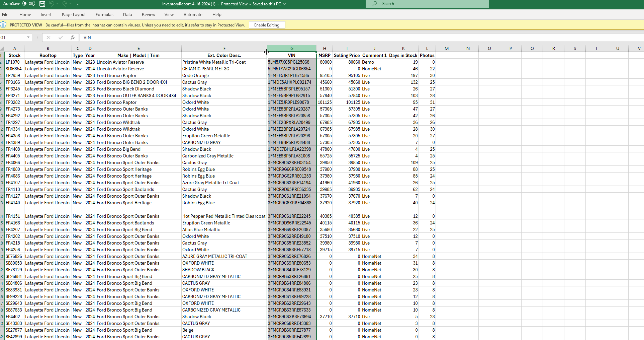Viewport: 644px width, 340px height.
Task: Select column Q header
Action: [532, 49]
